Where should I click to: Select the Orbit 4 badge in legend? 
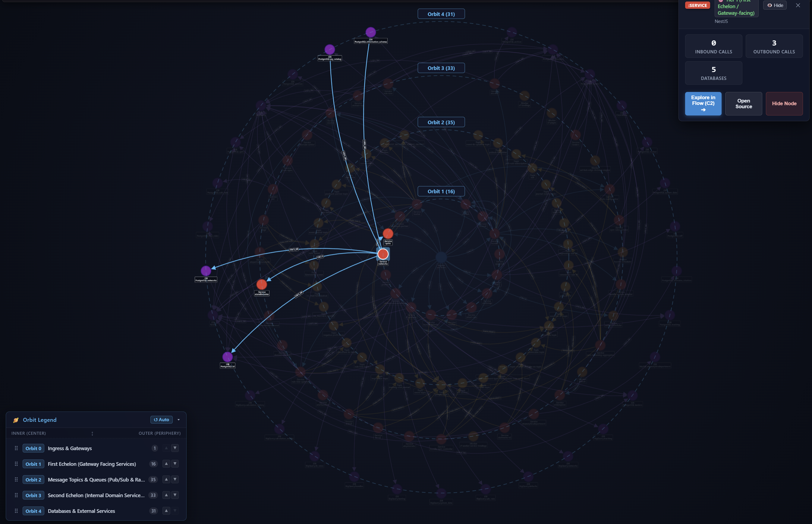point(33,511)
